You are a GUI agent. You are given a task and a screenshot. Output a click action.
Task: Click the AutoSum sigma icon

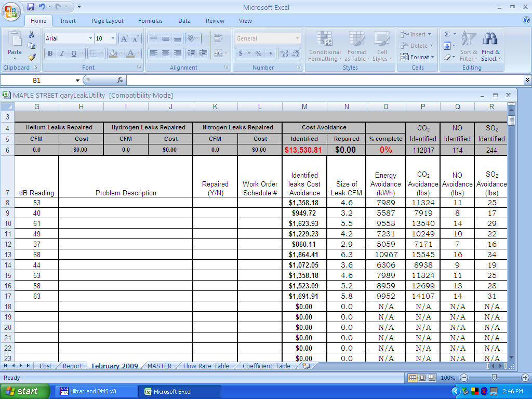pyautogui.click(x=447, y=34)
